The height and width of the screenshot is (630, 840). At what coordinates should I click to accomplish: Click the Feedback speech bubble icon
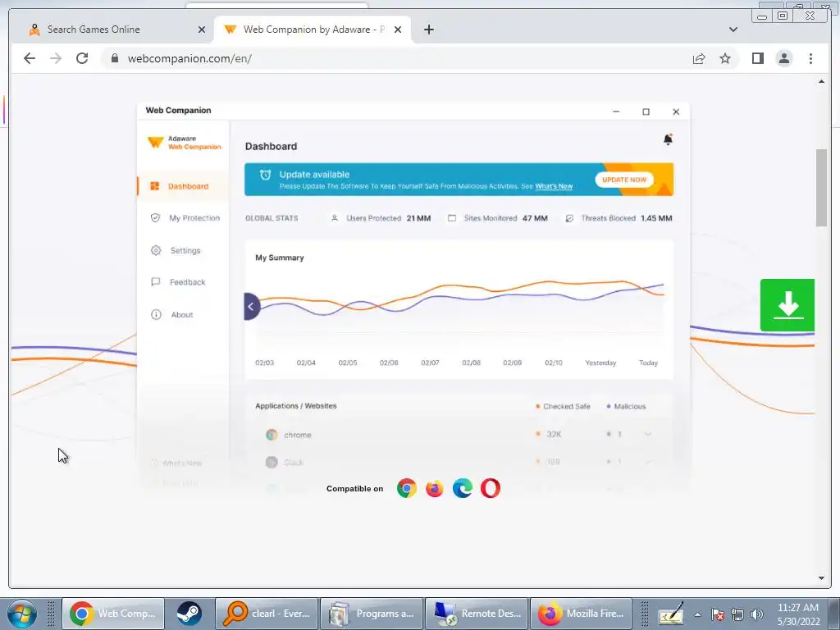click(156, 282)
